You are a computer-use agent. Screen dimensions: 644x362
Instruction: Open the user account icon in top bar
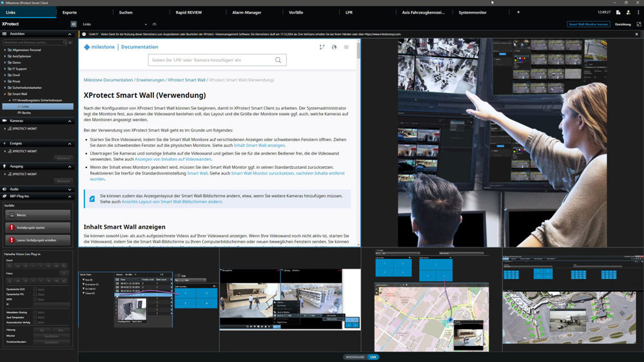coord(628,12)
